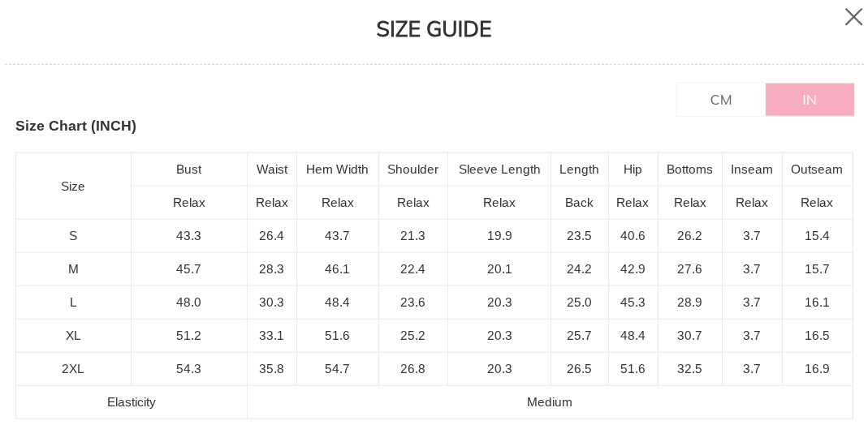
Task: Select the IN unit toggle
Action: [810, 100]
